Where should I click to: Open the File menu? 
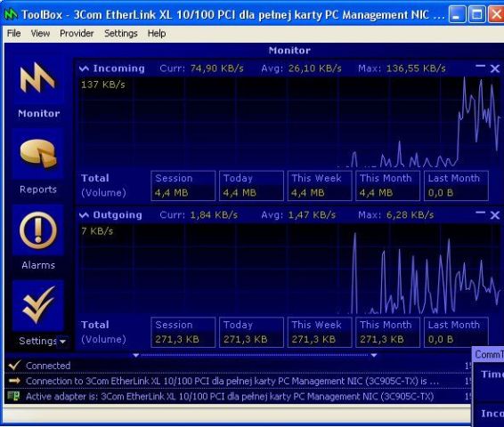coord(14,33)
